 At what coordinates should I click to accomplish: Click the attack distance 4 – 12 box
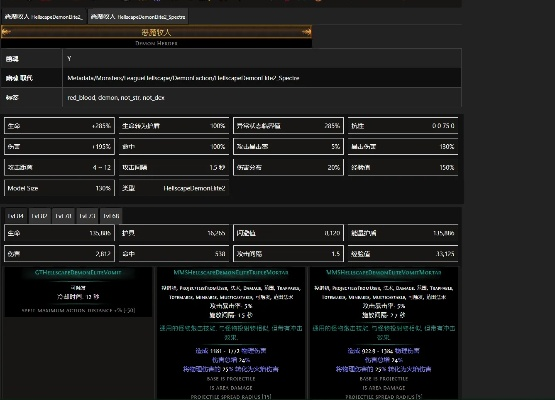coord(59,167)
